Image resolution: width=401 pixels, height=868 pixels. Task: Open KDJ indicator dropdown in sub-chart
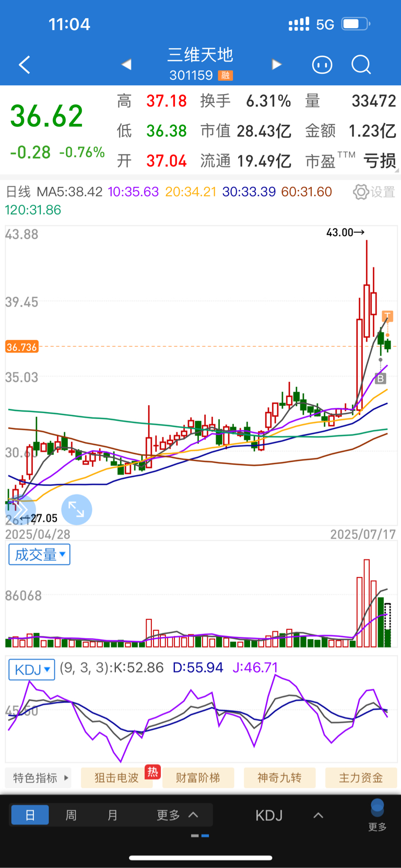[32, 669]
